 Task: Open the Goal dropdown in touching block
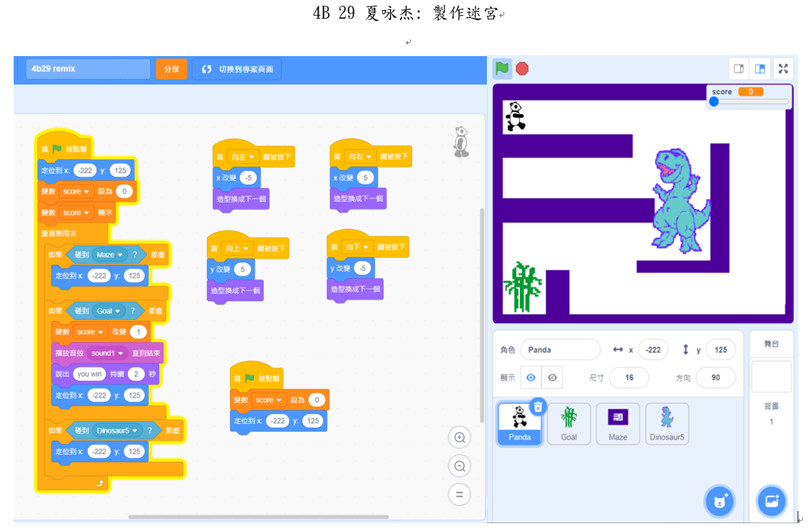click(x=108, y=311)
